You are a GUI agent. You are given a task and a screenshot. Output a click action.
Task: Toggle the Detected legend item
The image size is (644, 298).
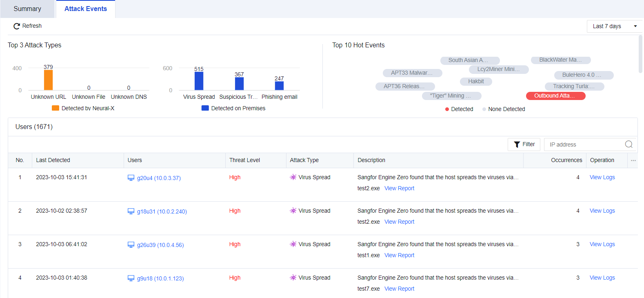(459, 109)
